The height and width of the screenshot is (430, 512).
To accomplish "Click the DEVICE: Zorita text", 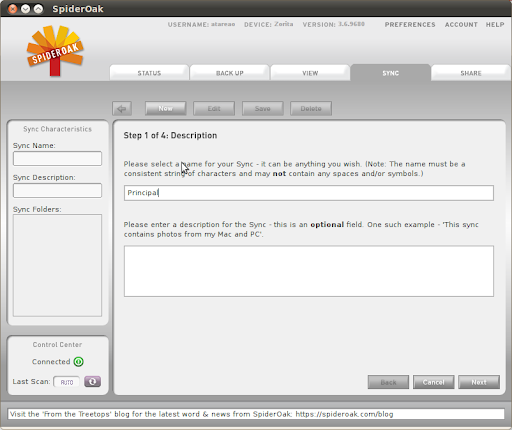I will 269,24.
